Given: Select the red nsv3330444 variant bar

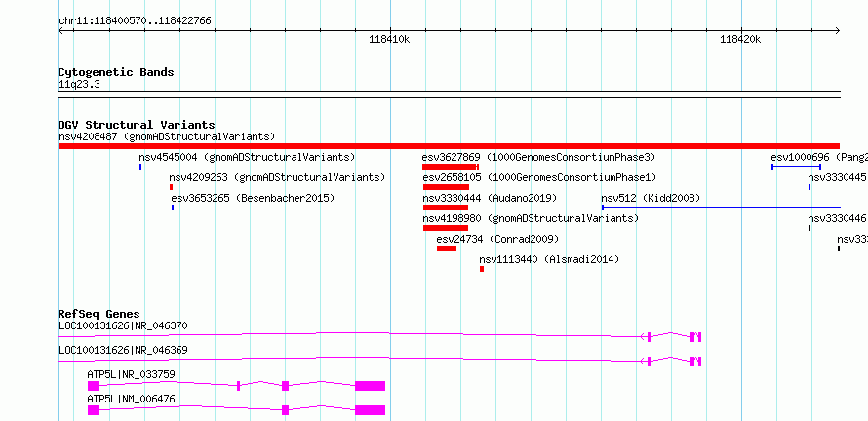Looking at the screenshot, I should coord(445,208).
